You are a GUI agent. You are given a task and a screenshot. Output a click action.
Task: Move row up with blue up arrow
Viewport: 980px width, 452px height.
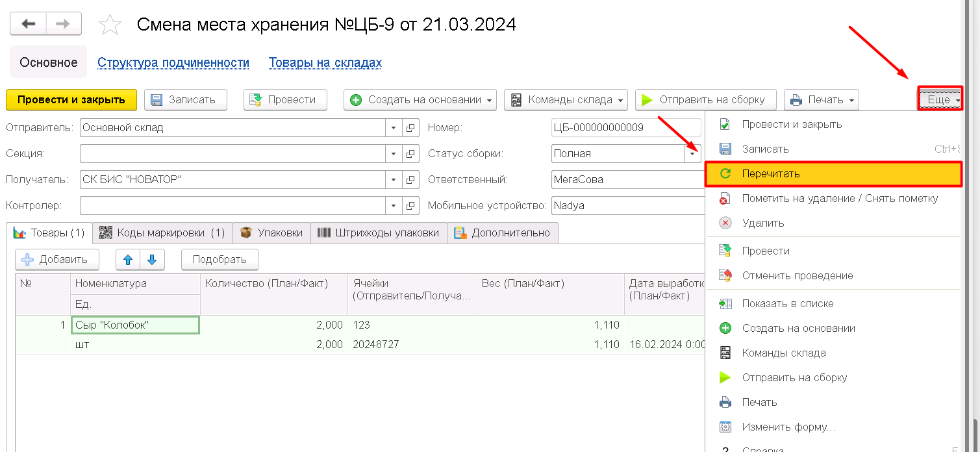(x=128, y=260)
